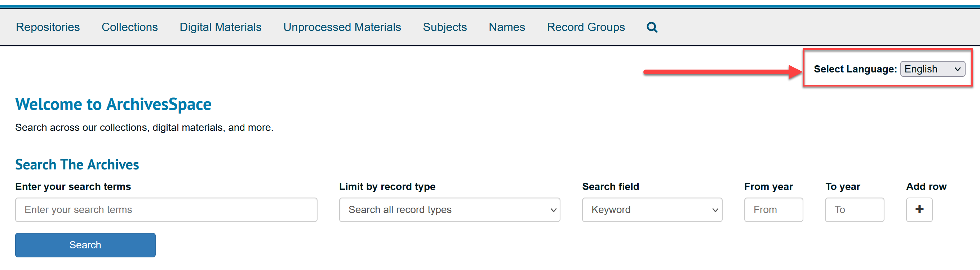Go to the Collections page
This screenshot has width=980, height=270.
pyautogui.click(x=129, y=27)
